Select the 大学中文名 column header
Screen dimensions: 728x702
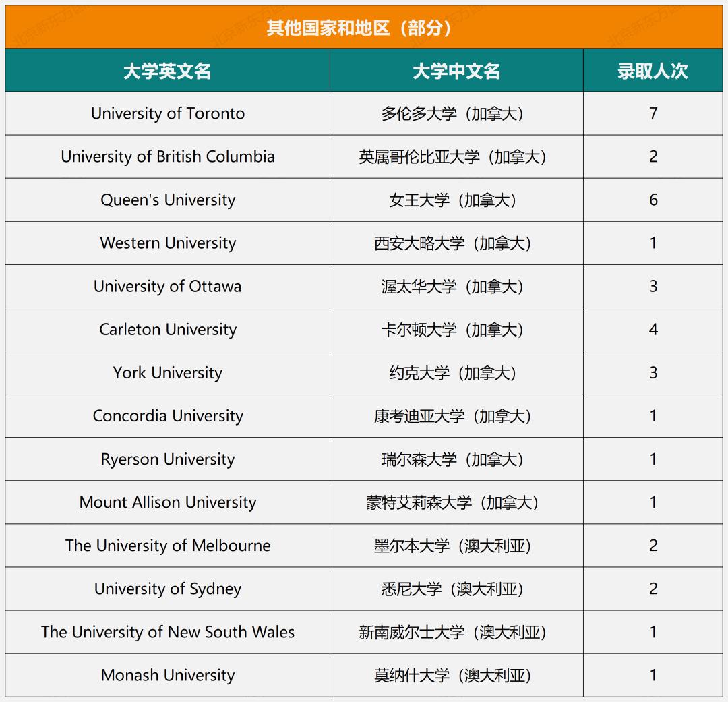456,71
